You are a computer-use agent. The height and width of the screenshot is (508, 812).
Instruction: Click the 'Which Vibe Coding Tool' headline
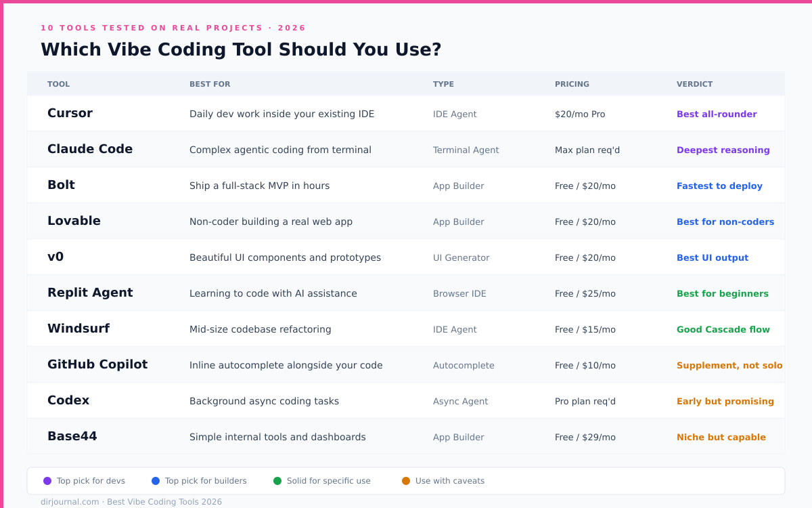(241, 49)
